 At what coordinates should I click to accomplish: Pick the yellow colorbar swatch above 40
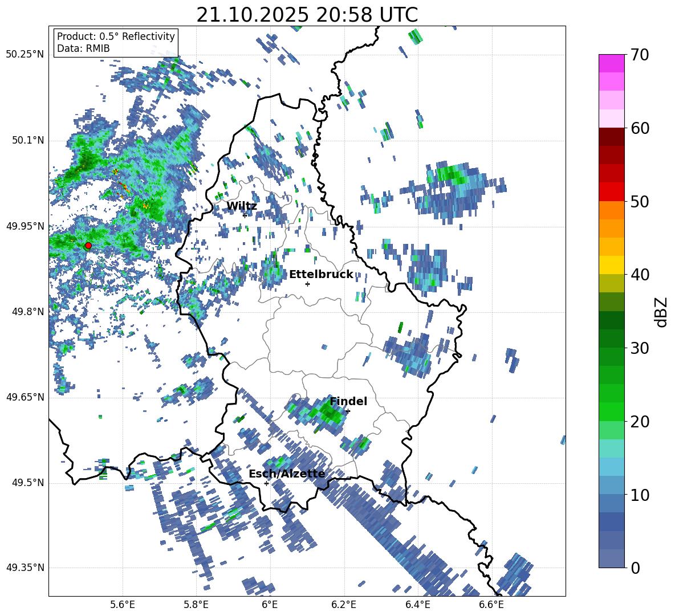coord(612,265)
